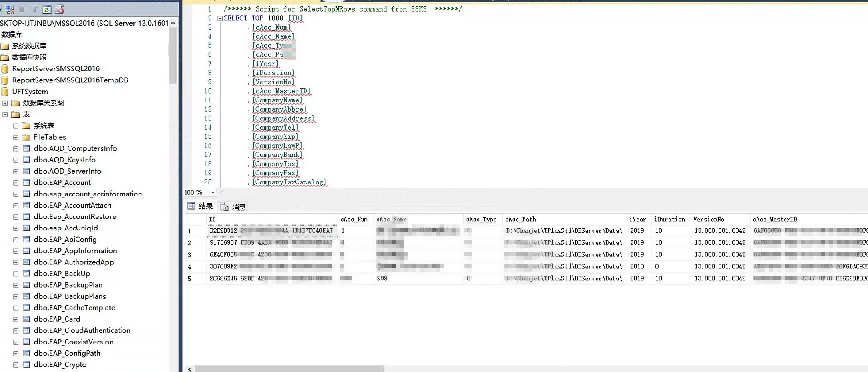Switch to the 消息 messages tab

pyautogui.click(x=234, y=207)
